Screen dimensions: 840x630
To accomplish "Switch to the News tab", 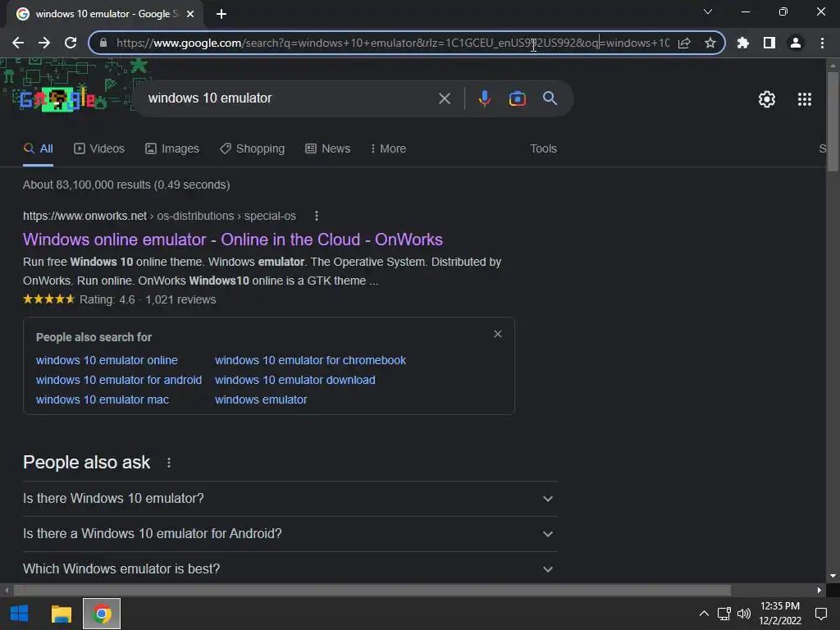I will [328, 149].
